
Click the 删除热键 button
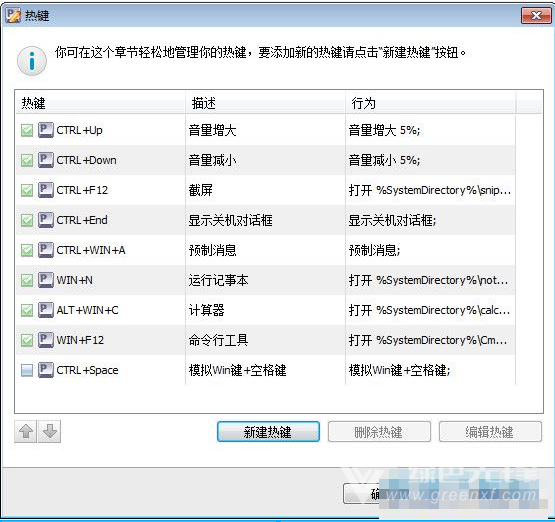[379, 431]
